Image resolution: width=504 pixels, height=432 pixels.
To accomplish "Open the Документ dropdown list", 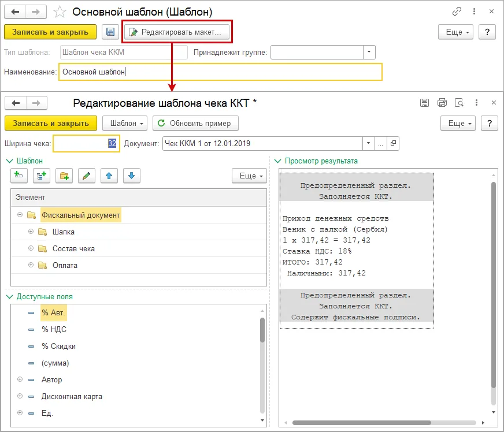I will coord(368,143).
